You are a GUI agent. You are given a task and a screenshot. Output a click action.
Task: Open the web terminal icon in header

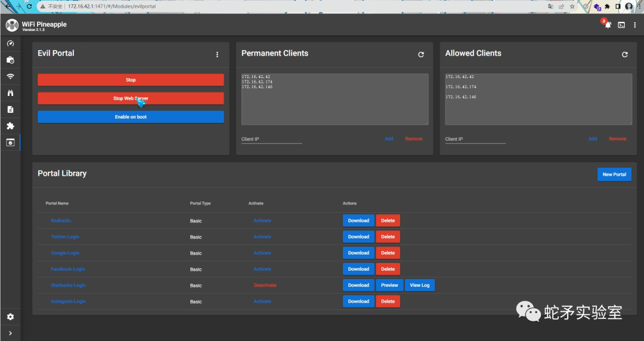coord(621,25)
